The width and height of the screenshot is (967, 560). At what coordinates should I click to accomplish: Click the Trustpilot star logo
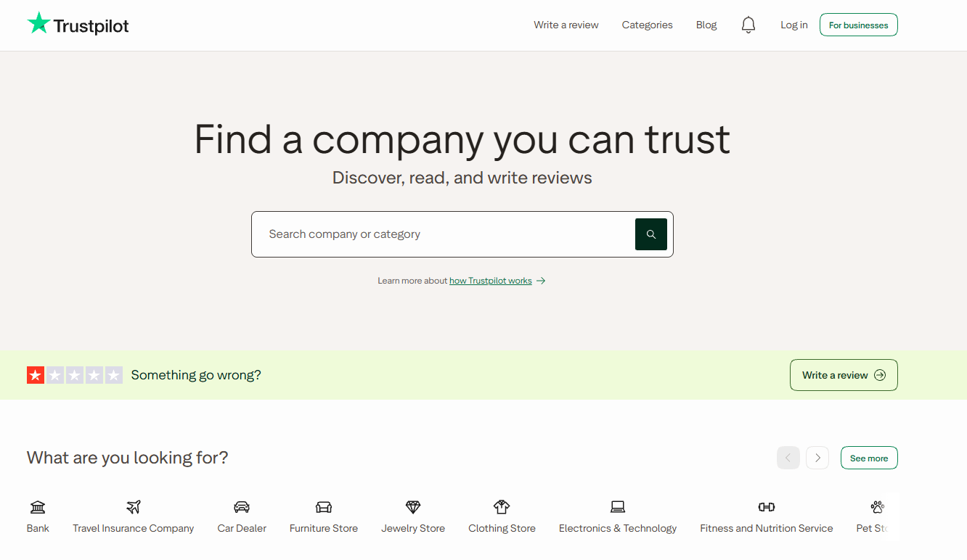[38, 23]
